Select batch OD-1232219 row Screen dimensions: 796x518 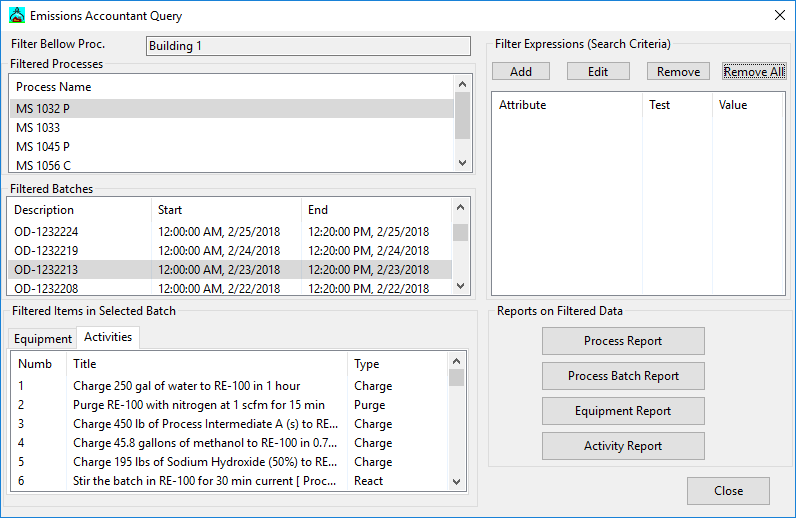click(46, 251)
